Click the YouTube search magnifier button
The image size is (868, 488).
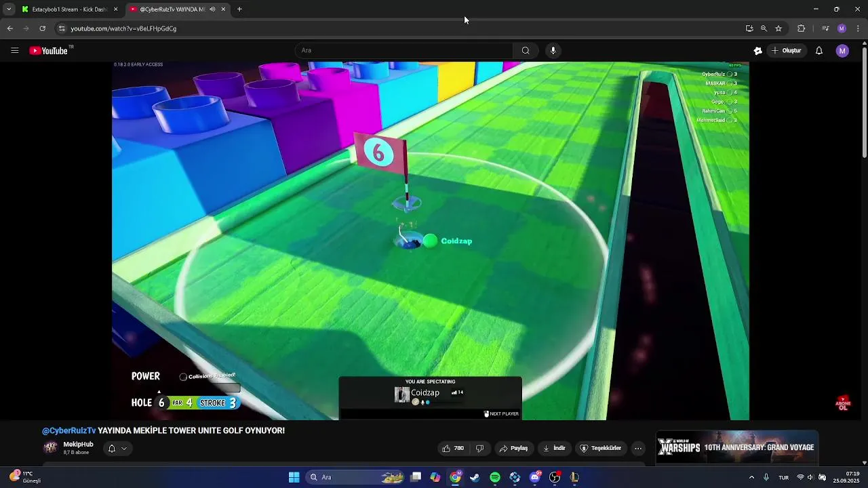click(x=526, y=50)
